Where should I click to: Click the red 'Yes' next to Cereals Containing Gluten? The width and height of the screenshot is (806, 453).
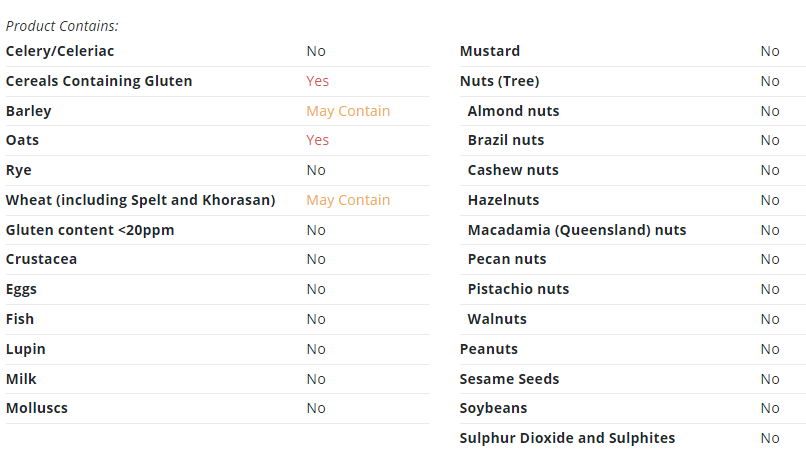click(x=318, y=81)
